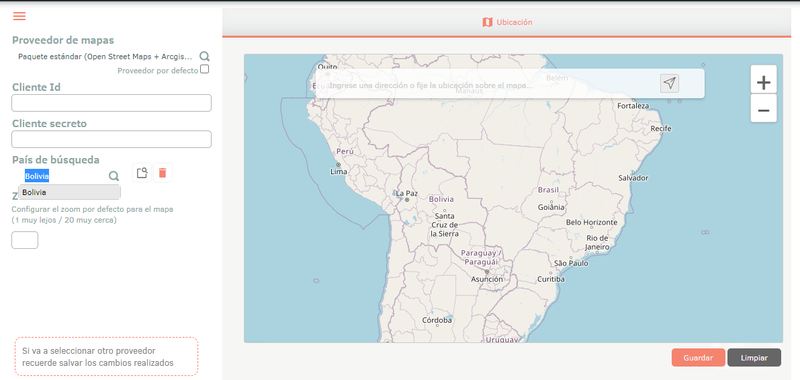Viewport: 800px width, 380px height.
Task: Click the map provider search magnifier icon
Action: coord(204,56)
